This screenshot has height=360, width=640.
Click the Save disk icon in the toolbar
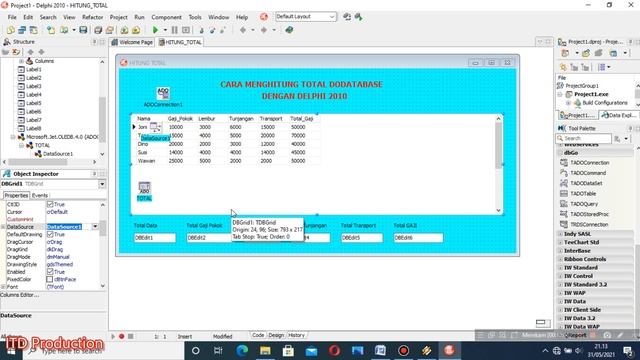click(83, 30)
